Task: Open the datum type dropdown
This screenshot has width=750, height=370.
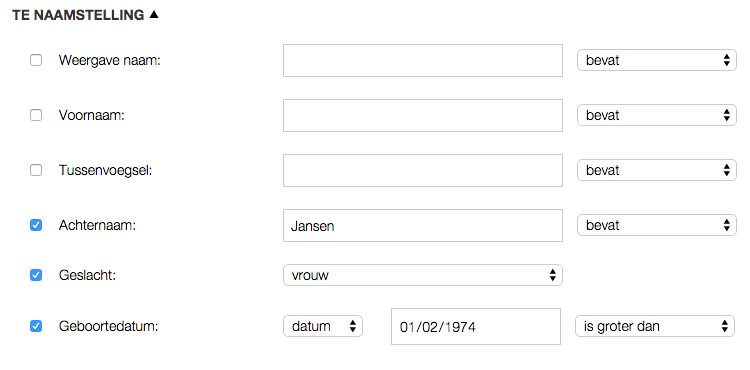Action: click(323, 326)
